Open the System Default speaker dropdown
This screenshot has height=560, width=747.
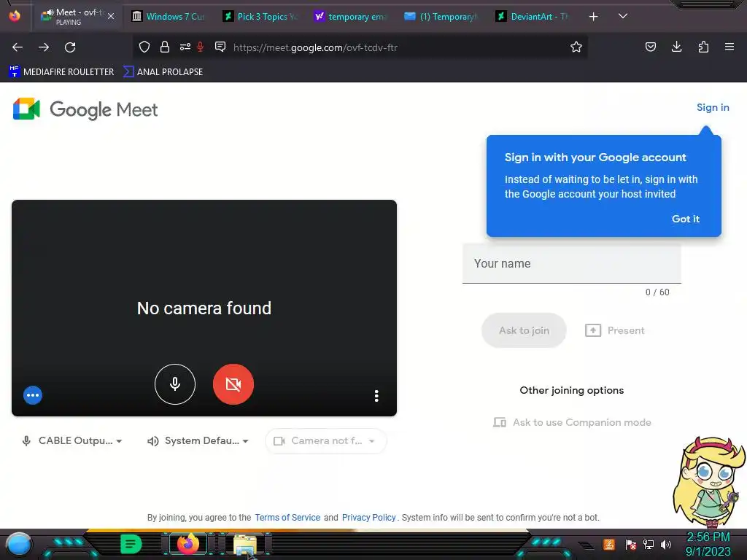click(198, 441)
